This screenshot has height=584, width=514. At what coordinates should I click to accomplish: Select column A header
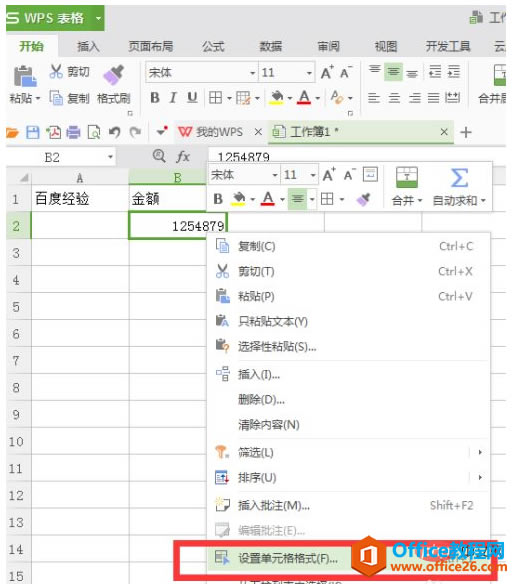tap(80, 178)
